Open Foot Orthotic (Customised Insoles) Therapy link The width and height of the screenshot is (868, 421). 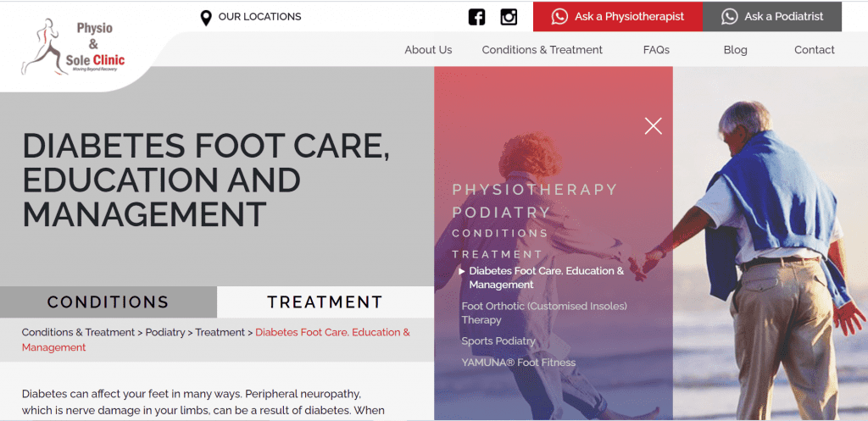(x=544, y=313)
